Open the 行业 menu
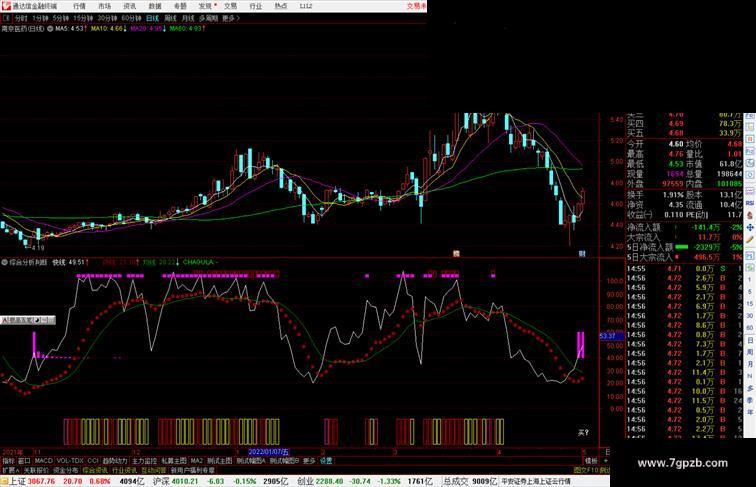Viewport: 756px width, 487px height. click(x=256, y=6)
